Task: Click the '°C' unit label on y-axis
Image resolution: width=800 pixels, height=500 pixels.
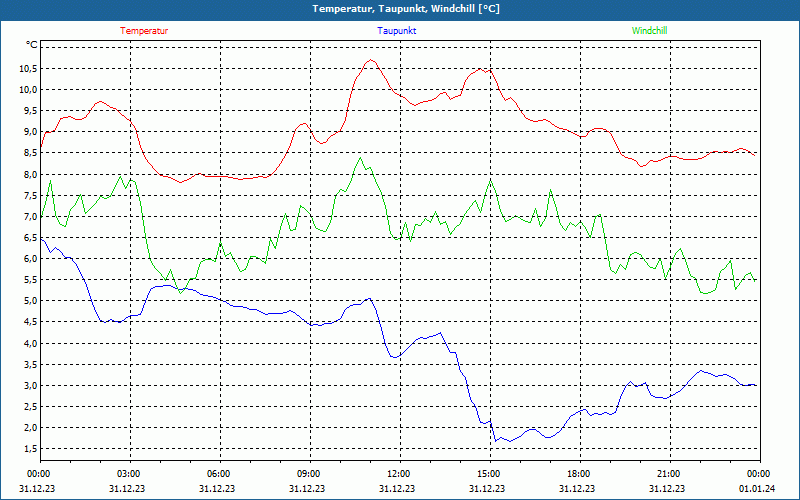Action: coord(32,45)
